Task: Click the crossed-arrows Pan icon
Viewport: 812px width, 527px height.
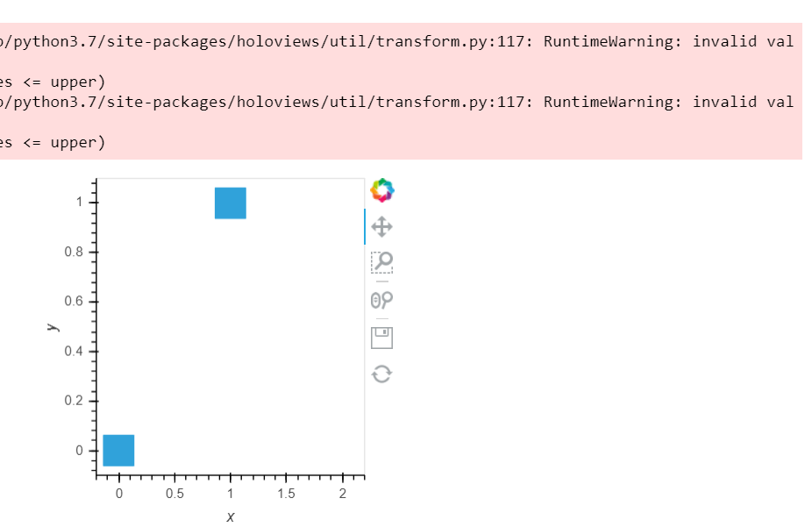Action: point(381,226)
